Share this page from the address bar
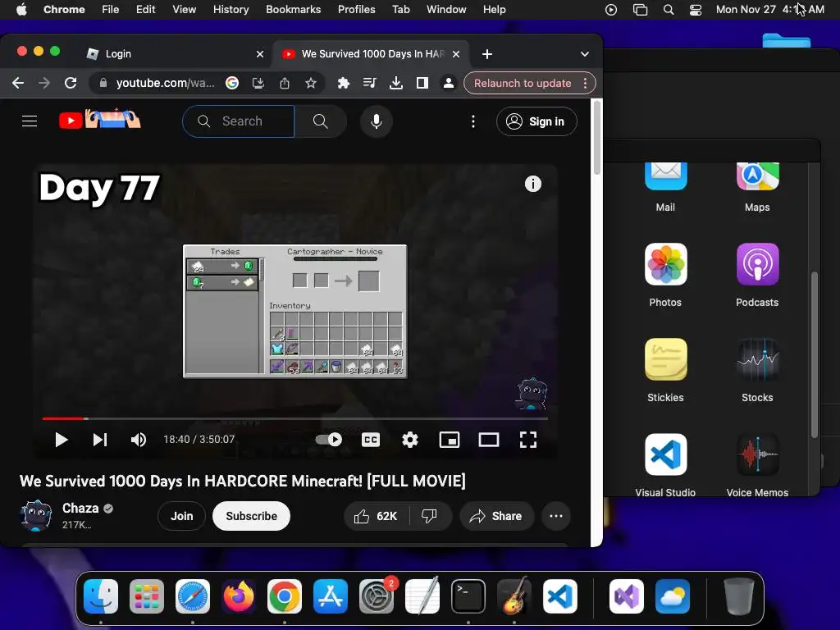This screenshot has width=840, height=630. (x=285, y=83)
